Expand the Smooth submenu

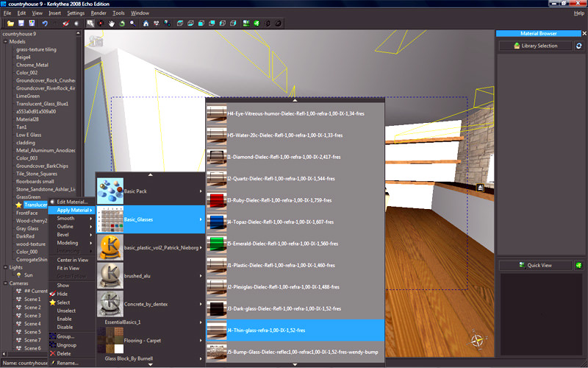click(x=71, y=218)
